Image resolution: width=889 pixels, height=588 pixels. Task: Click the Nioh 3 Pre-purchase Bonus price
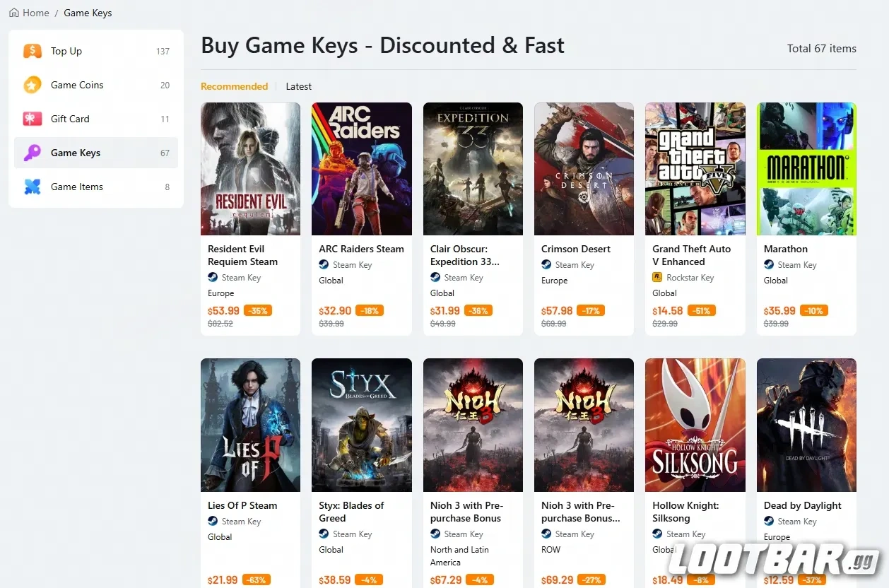pos(444,580)
